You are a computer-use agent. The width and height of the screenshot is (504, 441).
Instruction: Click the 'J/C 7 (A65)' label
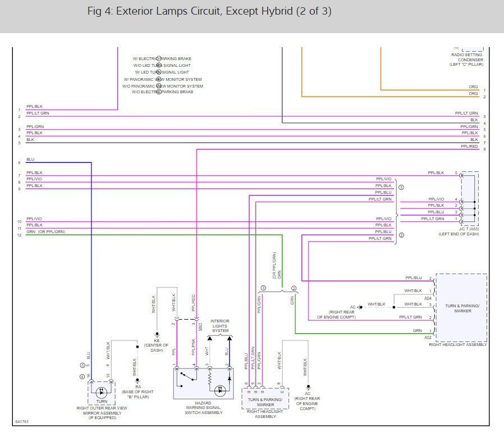click(x=469, y=229)
